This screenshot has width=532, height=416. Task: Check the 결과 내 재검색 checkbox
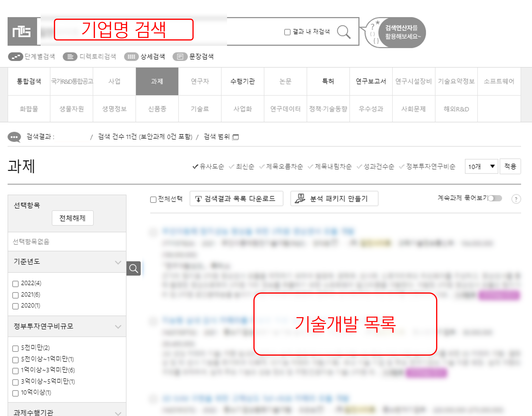(x=287, y=32)
